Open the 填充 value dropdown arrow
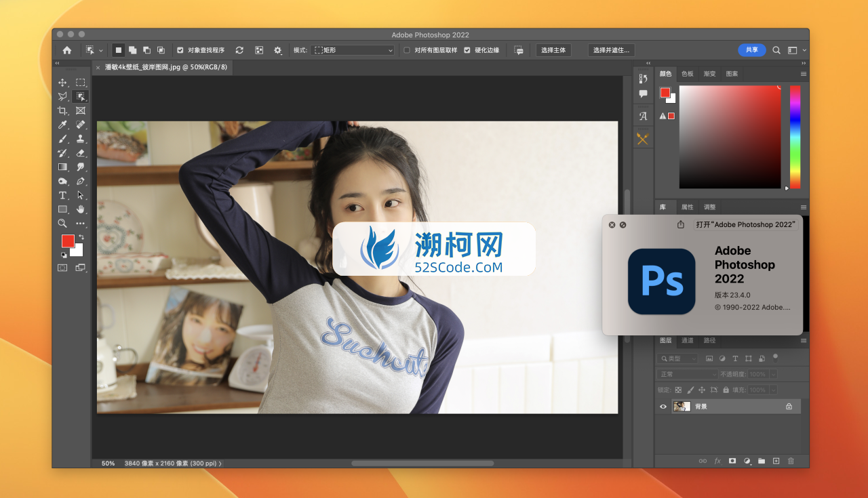Screen dimensions: 868x498 click(x=773, y=390)
